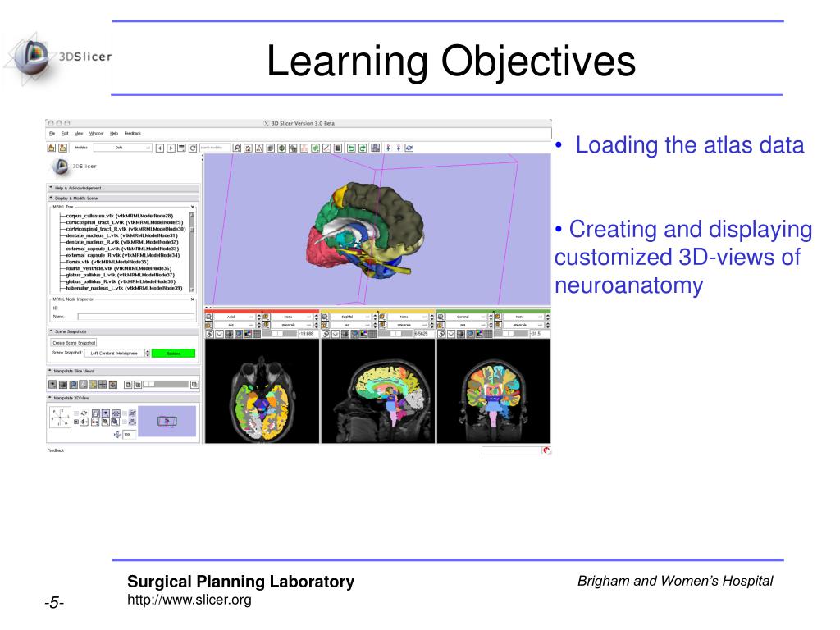Click the green Redo arrow icon
The image size is (840, 630).
coord(362,148)
